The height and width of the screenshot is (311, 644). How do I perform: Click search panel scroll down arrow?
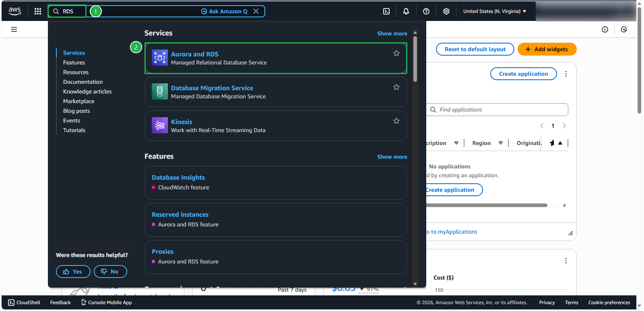[415, 284]
